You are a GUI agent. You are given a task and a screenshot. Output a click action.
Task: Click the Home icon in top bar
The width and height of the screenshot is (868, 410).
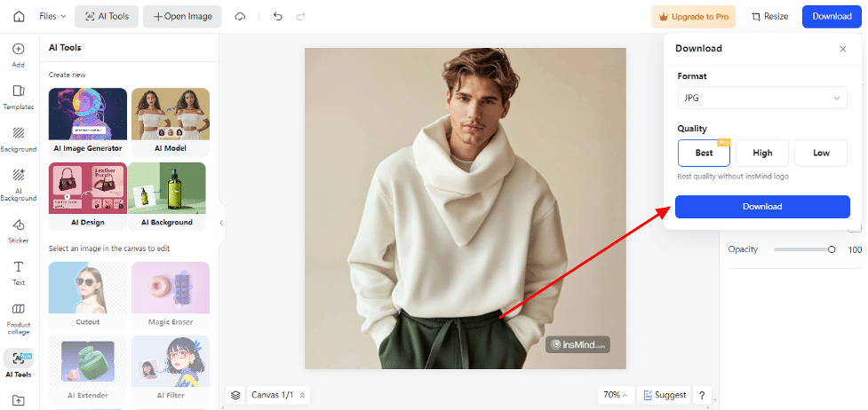coord(19,17)
